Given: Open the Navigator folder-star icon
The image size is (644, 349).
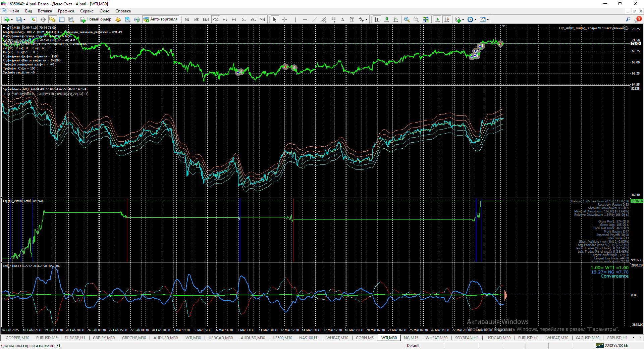Looking at the screenshot, I should (x=52, y=19).
